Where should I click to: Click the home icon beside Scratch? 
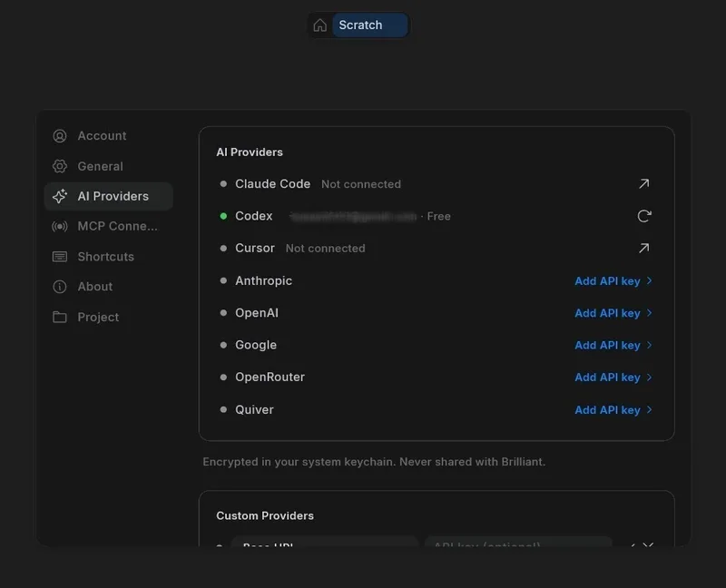pyautogui.click(x=320, y=25)
